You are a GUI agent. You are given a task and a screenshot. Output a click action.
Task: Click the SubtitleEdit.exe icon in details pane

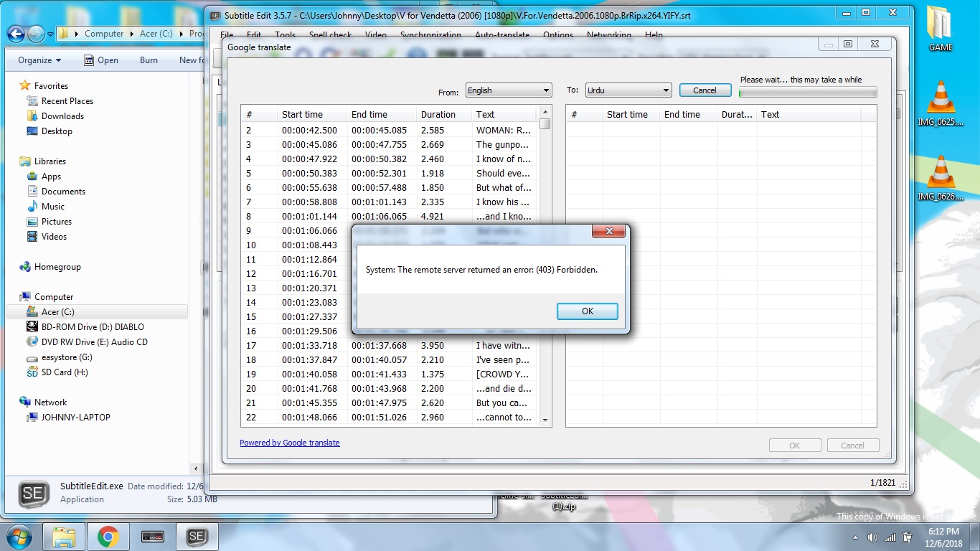point(33,494)
